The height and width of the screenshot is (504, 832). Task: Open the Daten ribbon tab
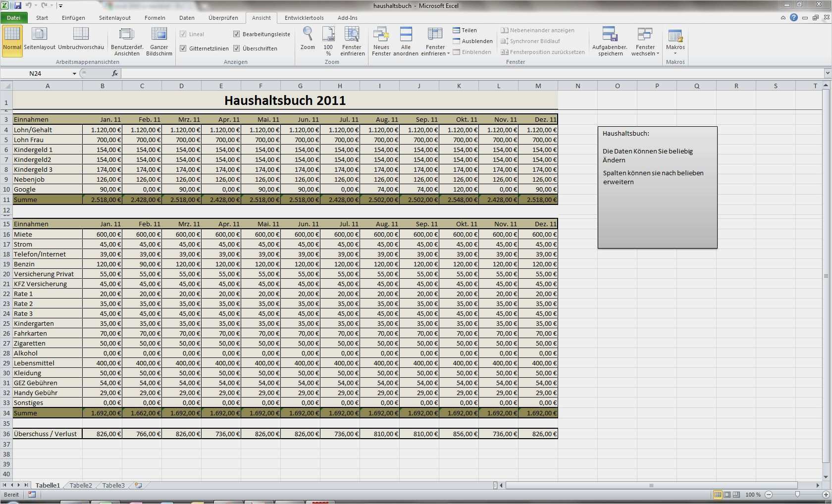pos(187,18)
